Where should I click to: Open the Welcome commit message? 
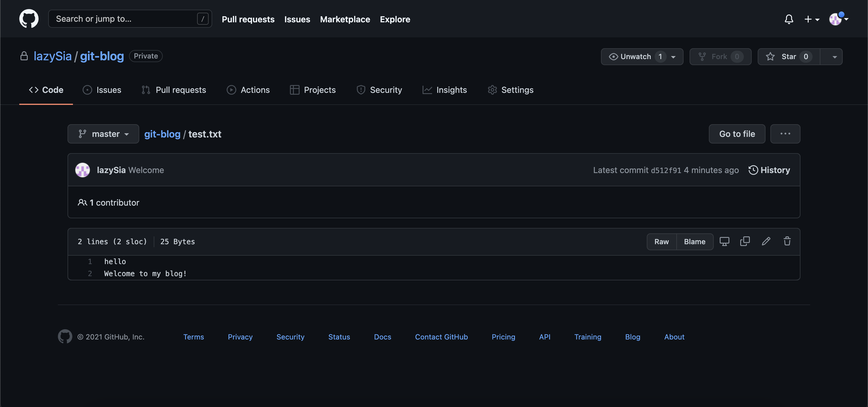point(146,170)
